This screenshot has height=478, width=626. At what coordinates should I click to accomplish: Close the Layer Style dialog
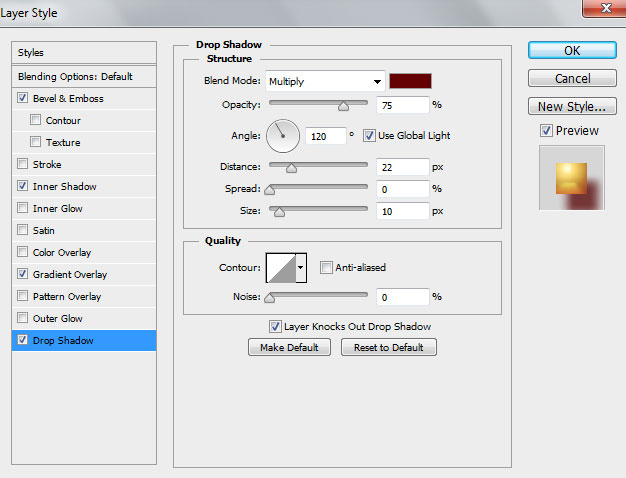point(604,8)
